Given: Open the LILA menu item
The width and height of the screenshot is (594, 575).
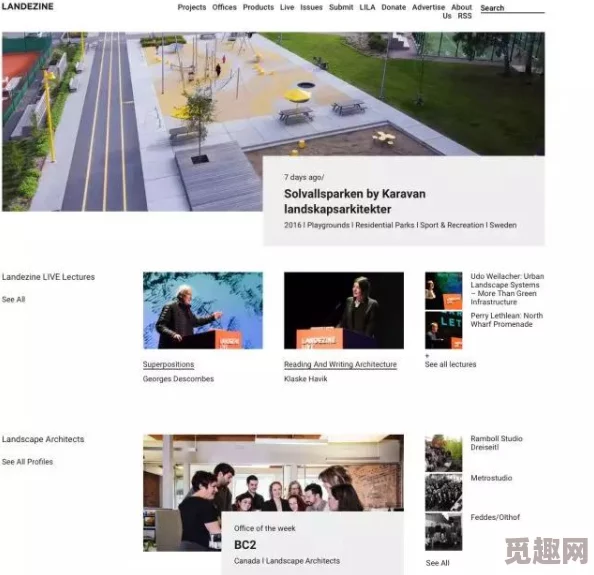Looking at the screenshot, I should [x=367, y=7].
